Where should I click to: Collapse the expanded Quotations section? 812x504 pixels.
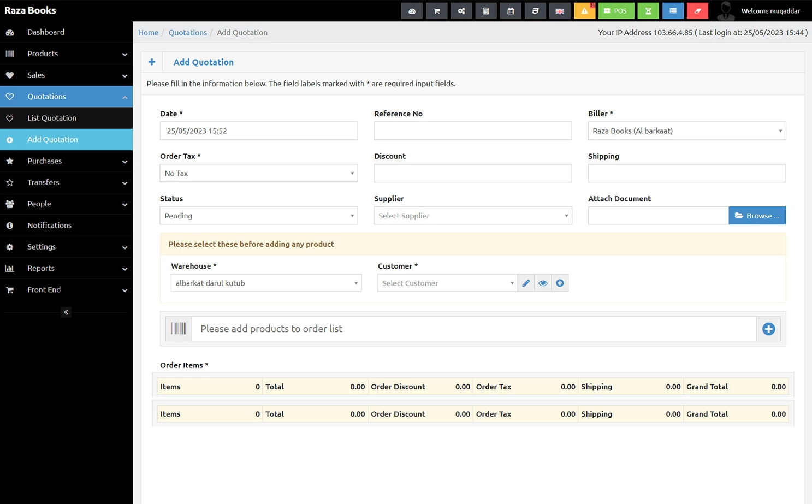click(x=66, y=97)
